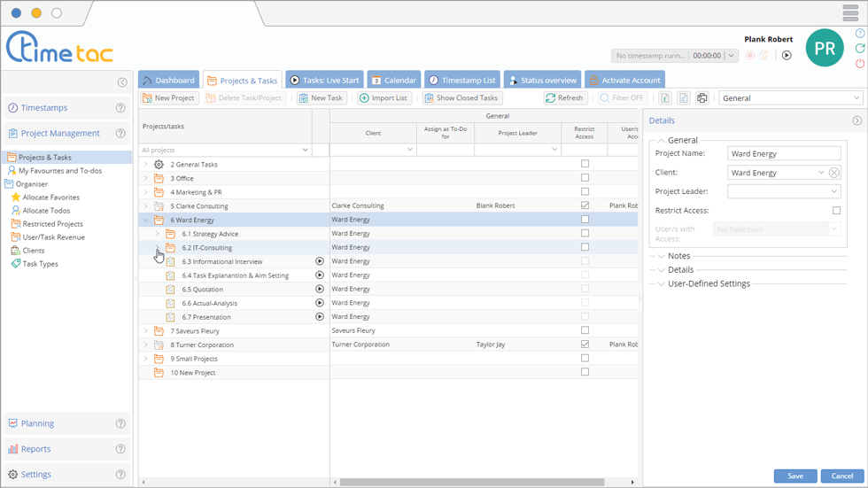Open the Client column filter dropdown
The image size is (868, 488).
tap(409, 150)
